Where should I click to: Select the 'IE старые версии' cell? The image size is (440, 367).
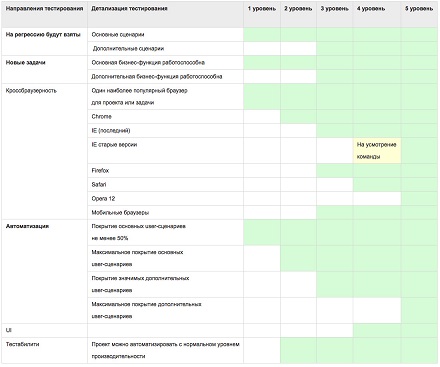point(165,151)
